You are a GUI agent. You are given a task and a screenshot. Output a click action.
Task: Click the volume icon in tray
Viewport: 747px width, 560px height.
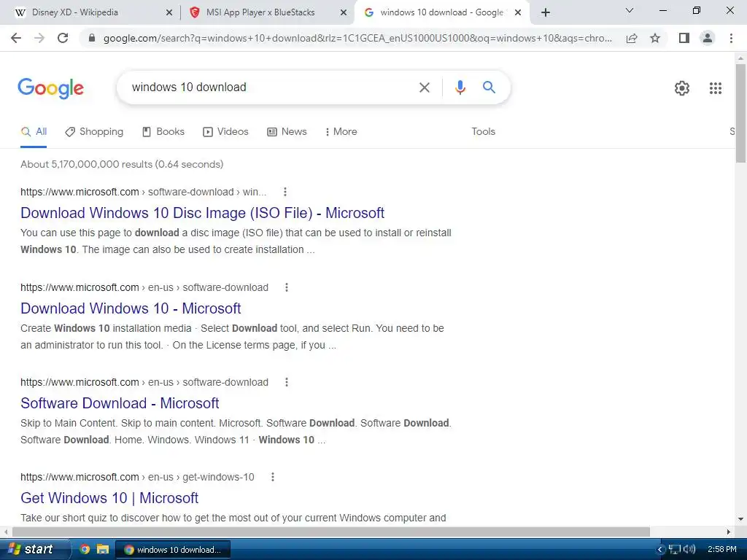point(689,550)
